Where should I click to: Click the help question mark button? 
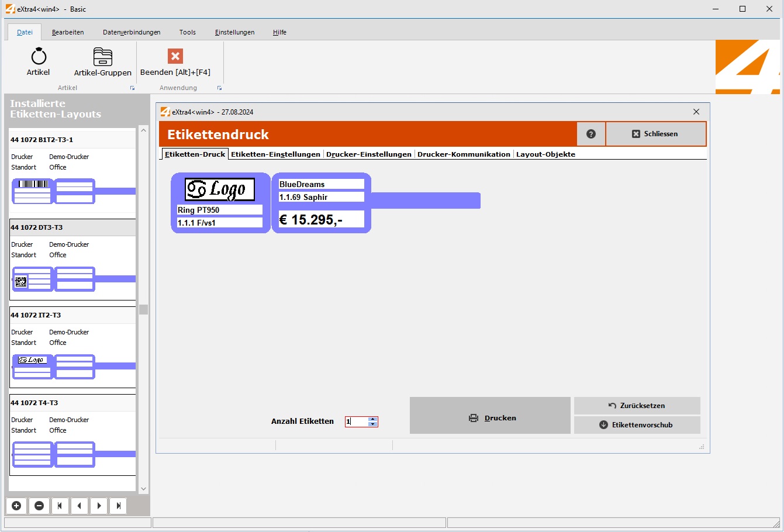(x=591, y=134)
